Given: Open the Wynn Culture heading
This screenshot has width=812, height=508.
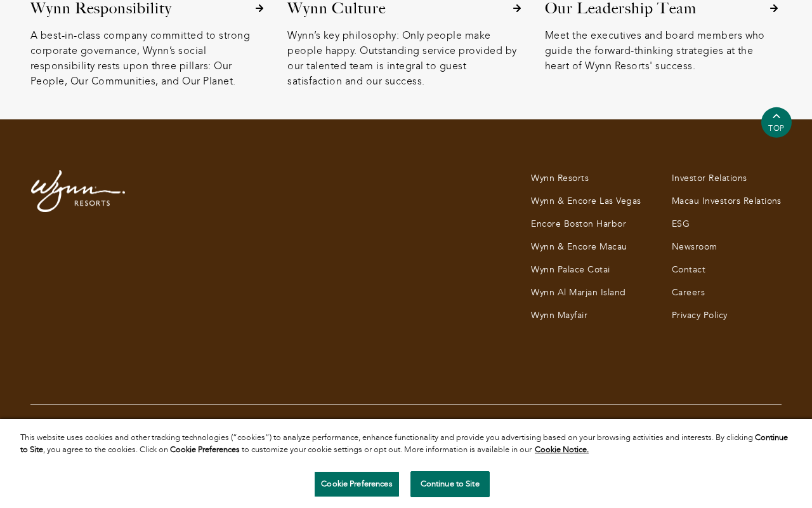Looking at the screenshot, I should (x=336, y=8).
